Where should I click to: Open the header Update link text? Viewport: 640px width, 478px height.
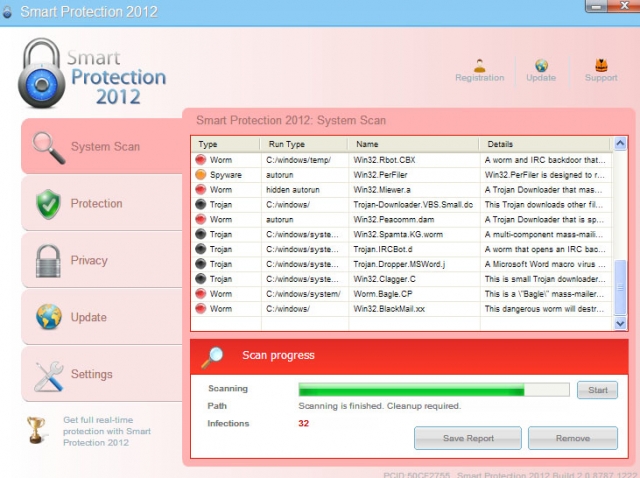[x=541, y=78]
